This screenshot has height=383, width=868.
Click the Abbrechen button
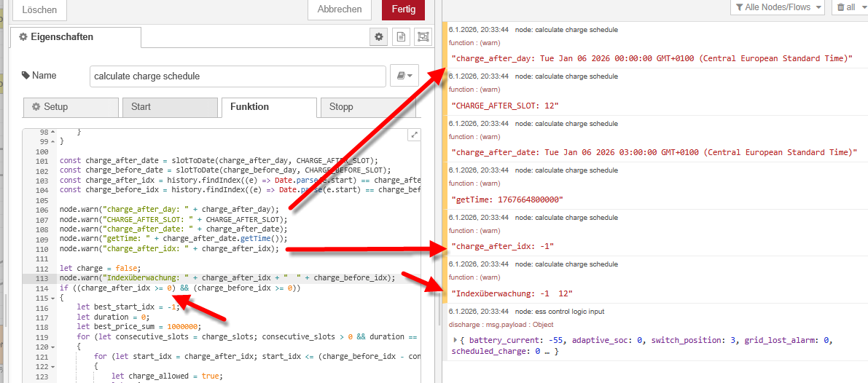tap(340, 9)
